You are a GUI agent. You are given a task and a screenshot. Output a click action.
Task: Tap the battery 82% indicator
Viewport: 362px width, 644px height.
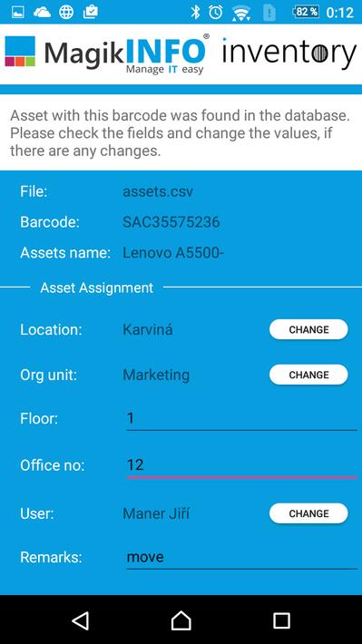point(306,12)
